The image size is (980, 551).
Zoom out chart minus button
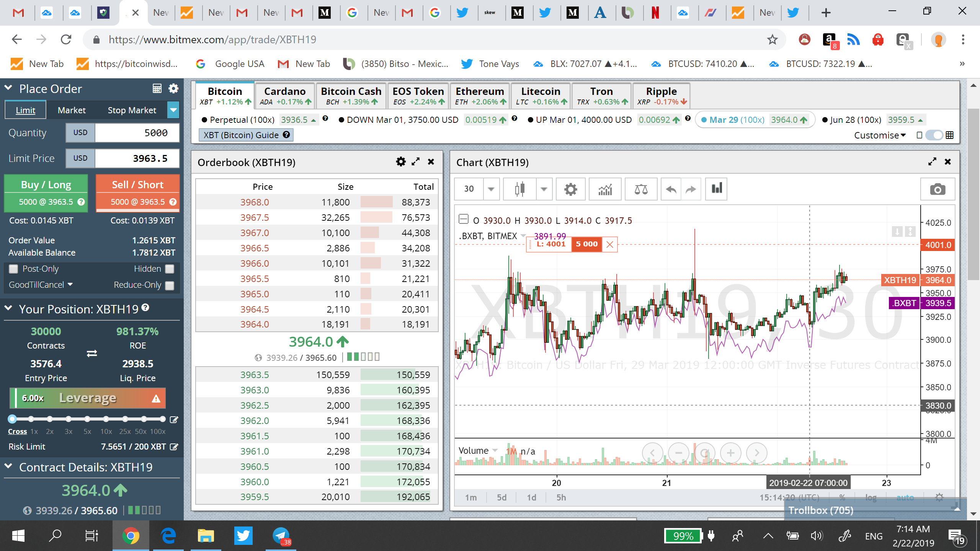coord(678,453)
